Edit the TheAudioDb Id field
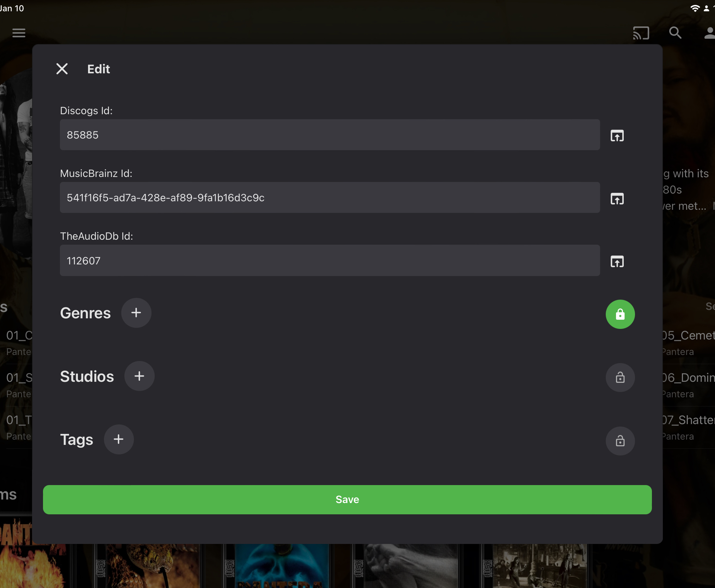 329,261
